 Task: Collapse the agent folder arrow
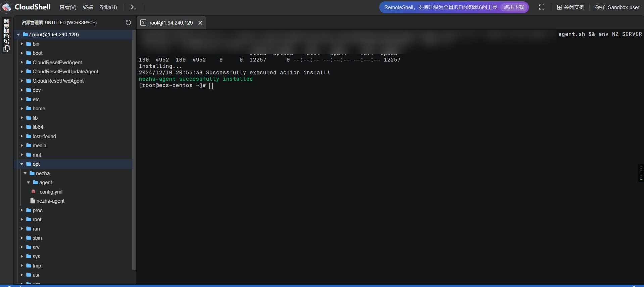click(29, 182)
